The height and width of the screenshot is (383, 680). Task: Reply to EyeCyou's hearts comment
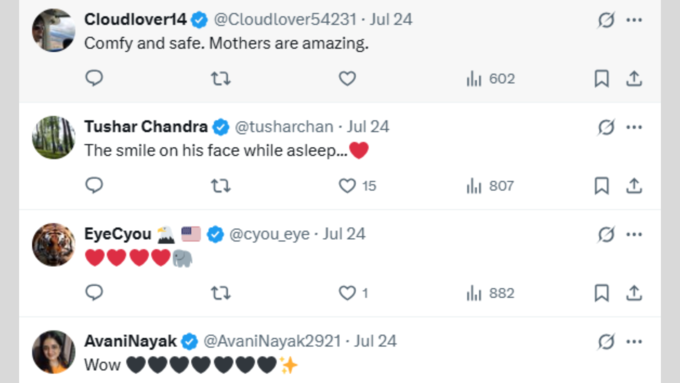[94, 293]
